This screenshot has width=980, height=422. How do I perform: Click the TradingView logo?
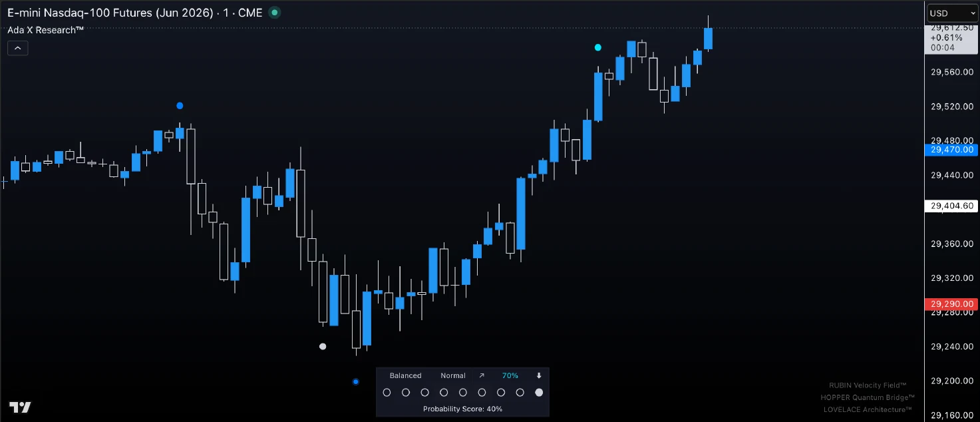[20, 407]
